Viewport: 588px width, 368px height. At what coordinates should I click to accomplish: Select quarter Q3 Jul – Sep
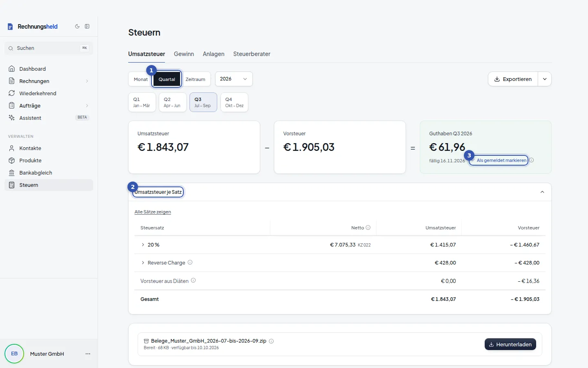(x=203, y=102)
